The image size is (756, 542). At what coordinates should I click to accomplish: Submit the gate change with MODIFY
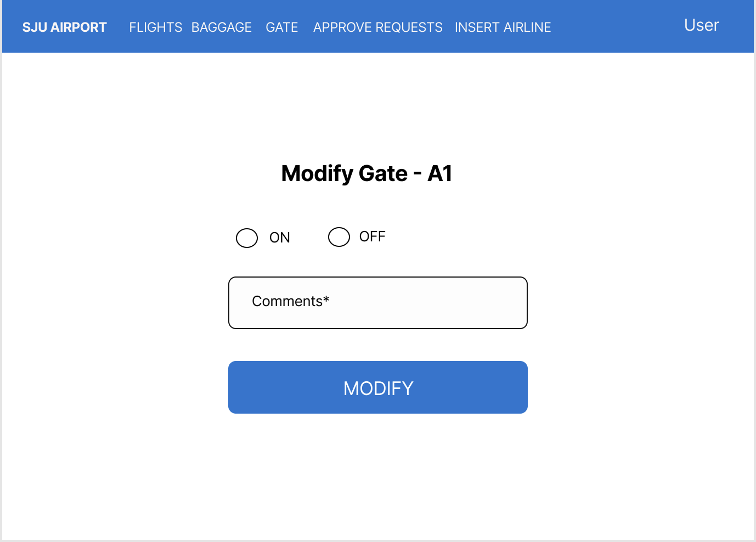click(377, 387)
